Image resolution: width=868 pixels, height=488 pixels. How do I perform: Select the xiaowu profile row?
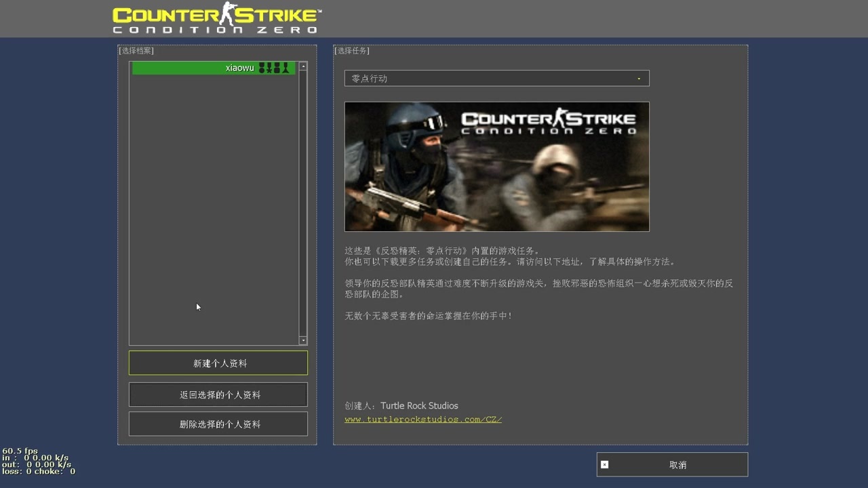tap(214, 68)
